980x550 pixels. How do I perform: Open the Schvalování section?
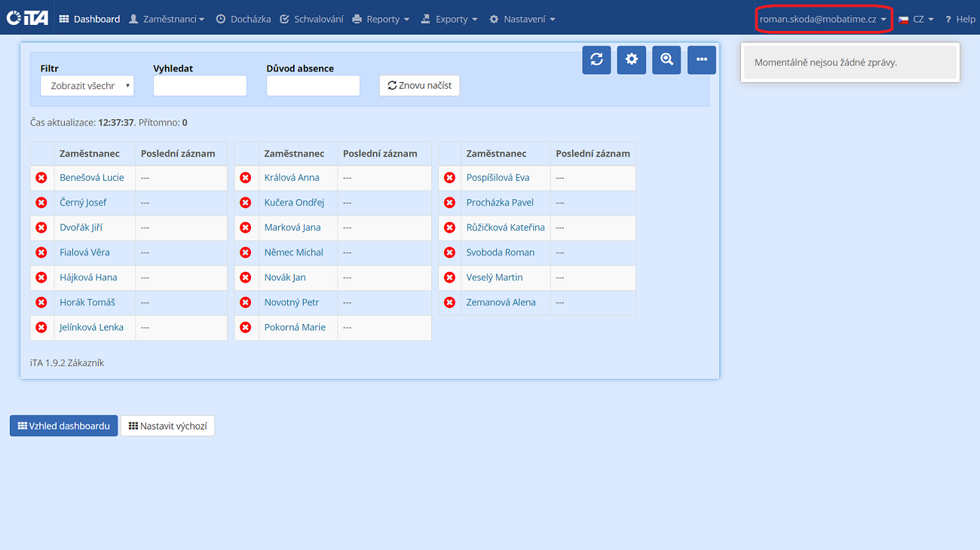311,20
